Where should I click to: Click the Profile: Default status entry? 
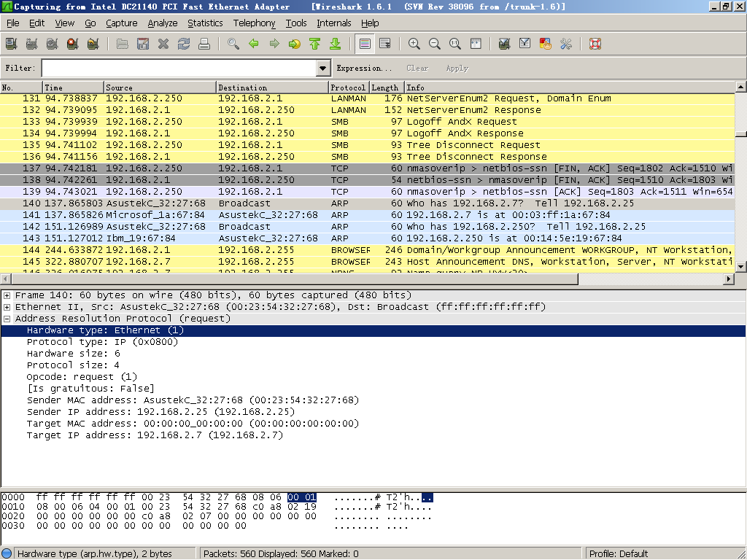click(x=619, y=553)
